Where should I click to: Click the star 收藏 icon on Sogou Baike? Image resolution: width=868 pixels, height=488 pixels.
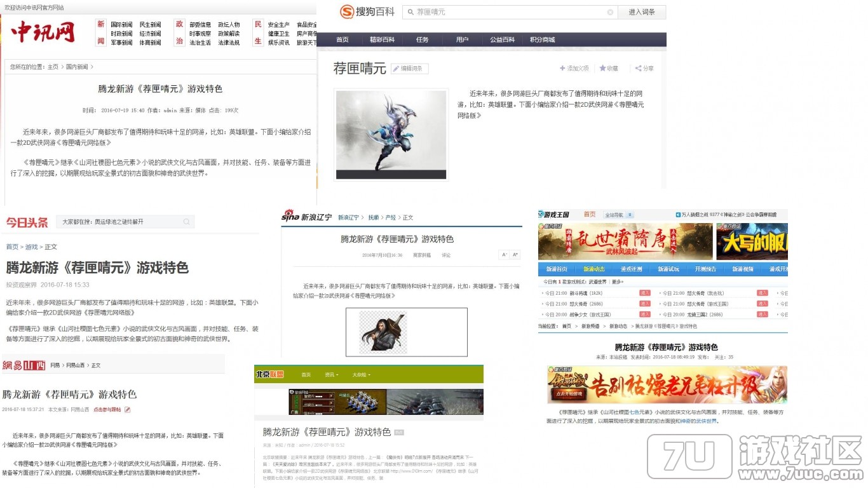coord(602,68)
